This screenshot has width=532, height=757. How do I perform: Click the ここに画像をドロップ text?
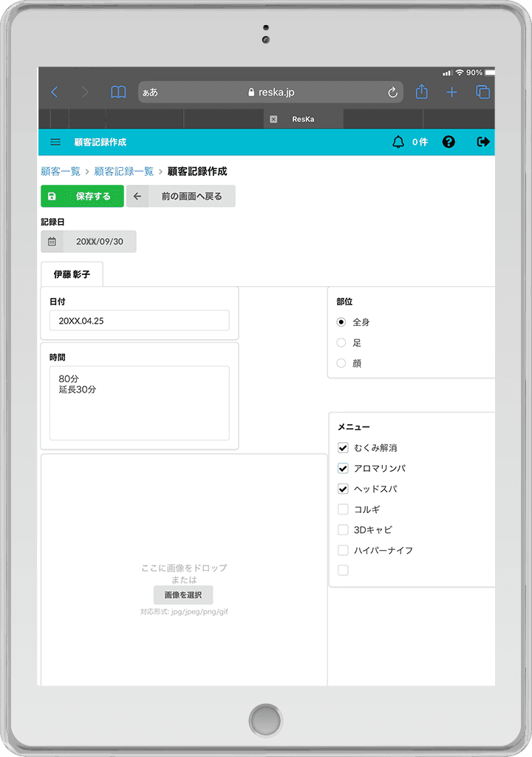184,568
